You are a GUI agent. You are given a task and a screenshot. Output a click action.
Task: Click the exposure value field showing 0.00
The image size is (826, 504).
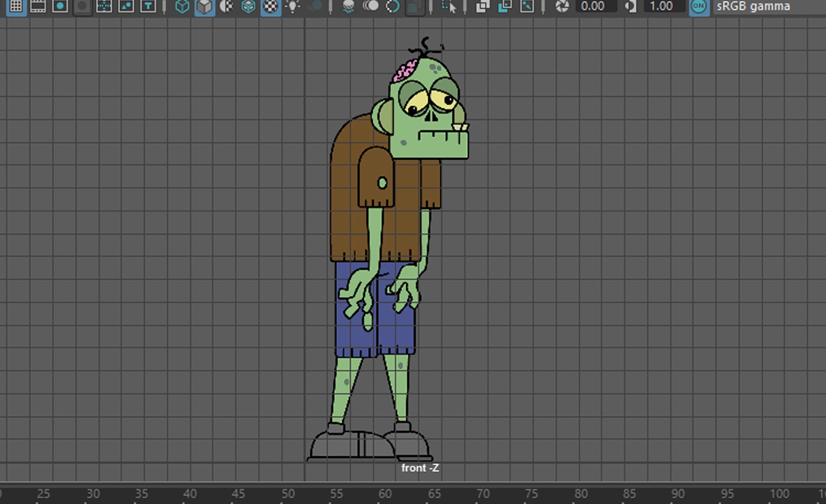tap(594, 6)
